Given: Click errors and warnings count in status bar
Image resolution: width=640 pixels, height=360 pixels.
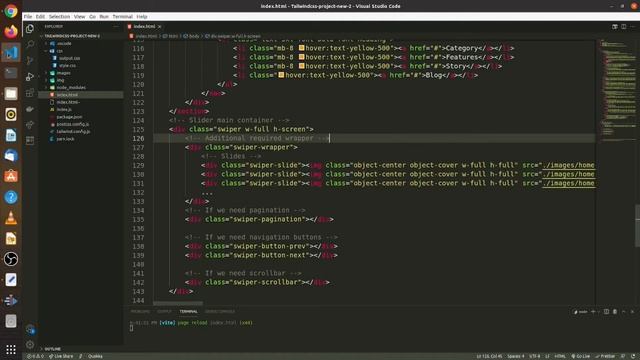Looking at the screenshot, I should point(35,356).
